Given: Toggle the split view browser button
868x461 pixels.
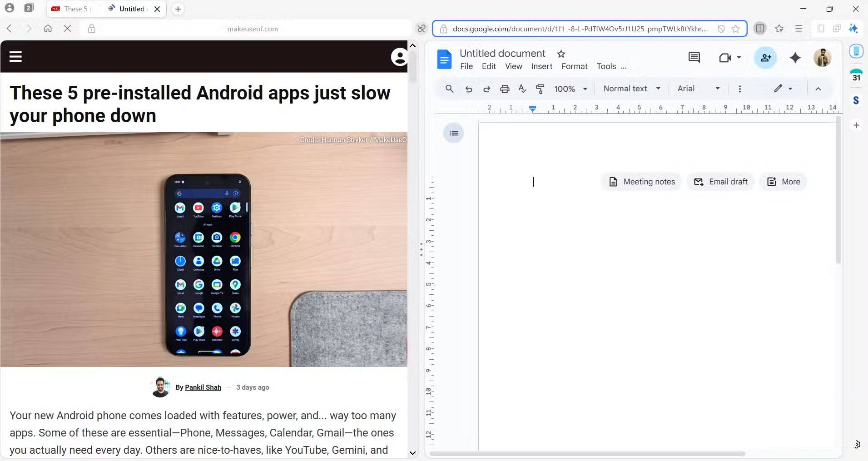Looking at the screenshot, I should pyautogui.click(x=759, y=29).
